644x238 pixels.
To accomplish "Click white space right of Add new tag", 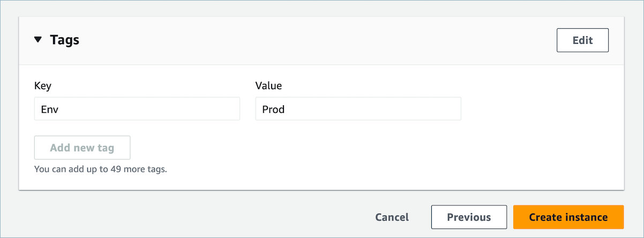I will coord(321,148).
